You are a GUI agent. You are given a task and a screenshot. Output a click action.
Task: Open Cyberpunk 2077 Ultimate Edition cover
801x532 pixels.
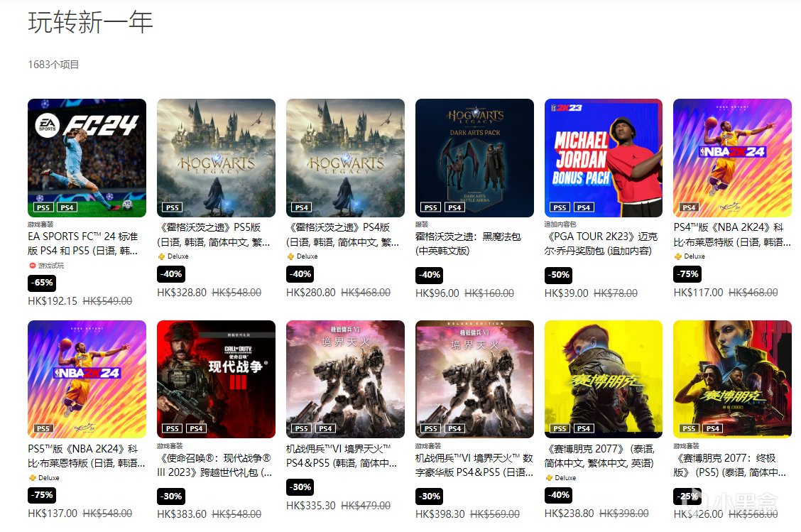(x=733, y=379)
